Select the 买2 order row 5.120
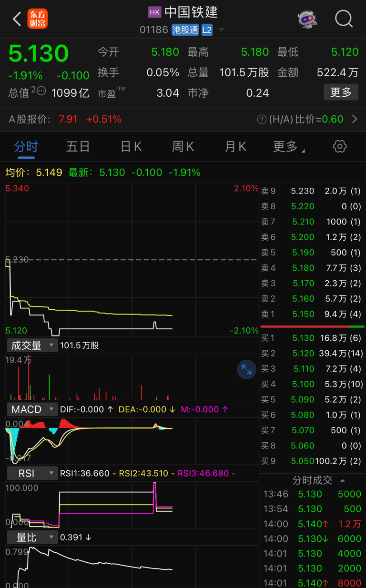The width and height of the screenshot is (366, 588). pyautogui.click(x=312, y=353)
